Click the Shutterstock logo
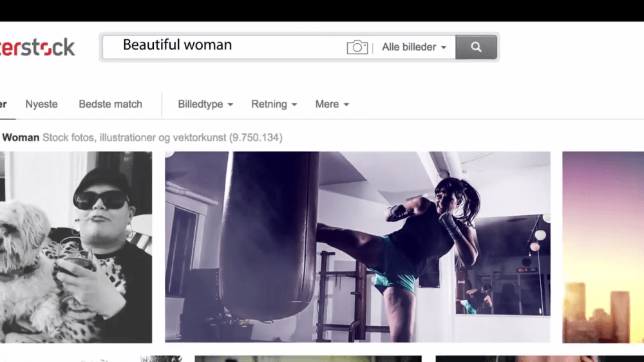This screenshot has width=644, height=362. point(37,47)
